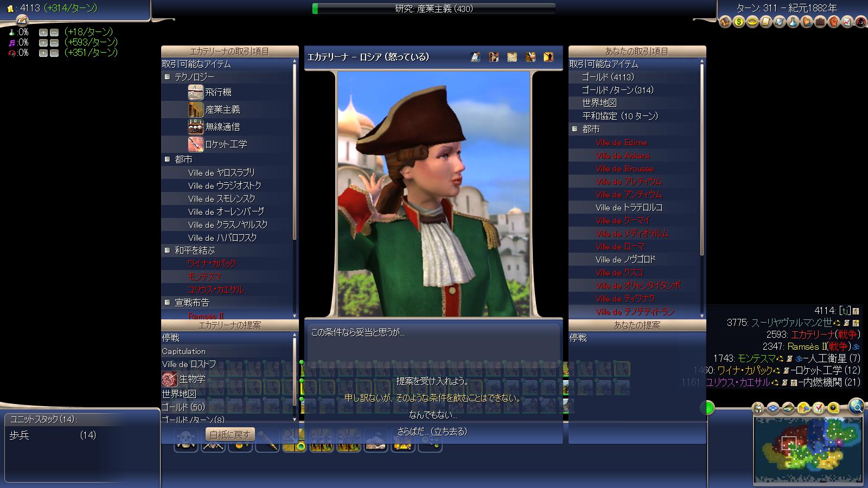Toggle unit icons with the helmet button

click(758, 408)
